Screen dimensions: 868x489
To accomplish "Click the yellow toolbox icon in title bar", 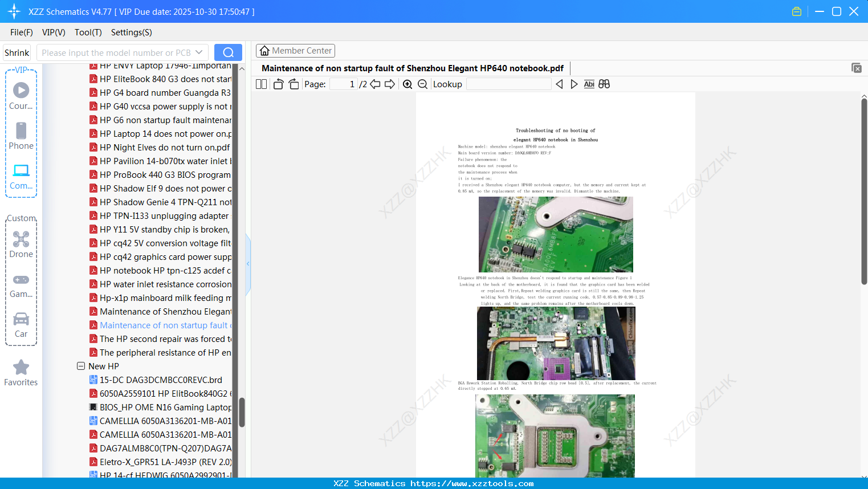I will point(797,11).
